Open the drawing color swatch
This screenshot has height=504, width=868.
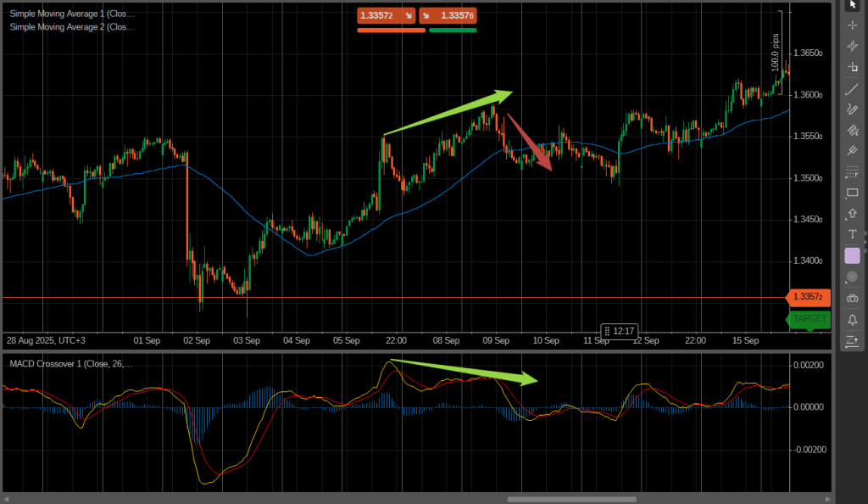pyautogui.click(x=852, y=255)
